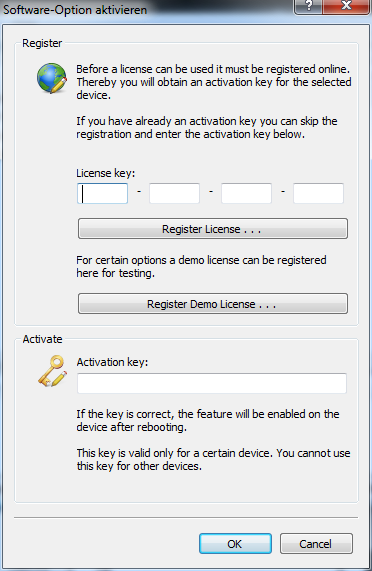Click the globe with pencil register icon
372x571 pixels.
(52, 78)
